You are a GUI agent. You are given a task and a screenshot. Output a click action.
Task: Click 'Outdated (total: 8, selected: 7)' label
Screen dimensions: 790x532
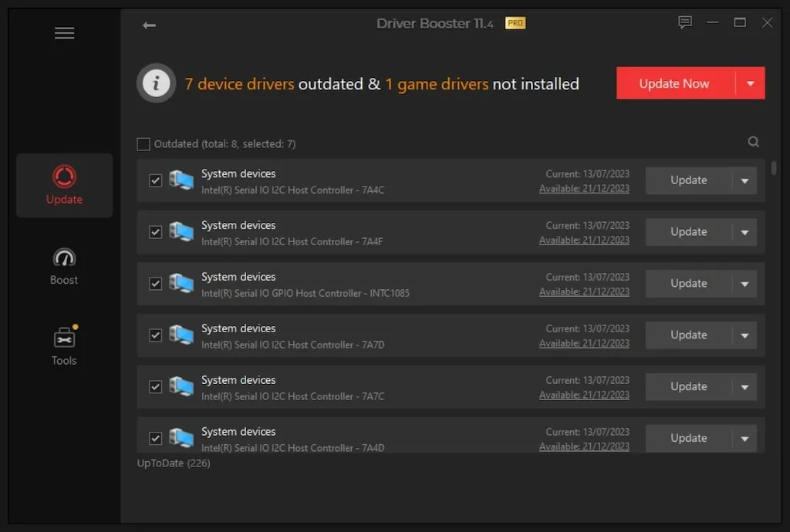225,144
